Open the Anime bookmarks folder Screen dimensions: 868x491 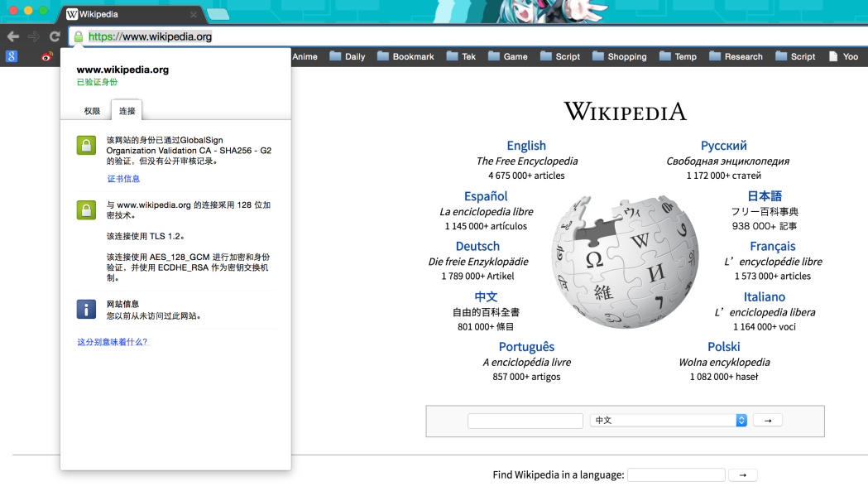305,56
